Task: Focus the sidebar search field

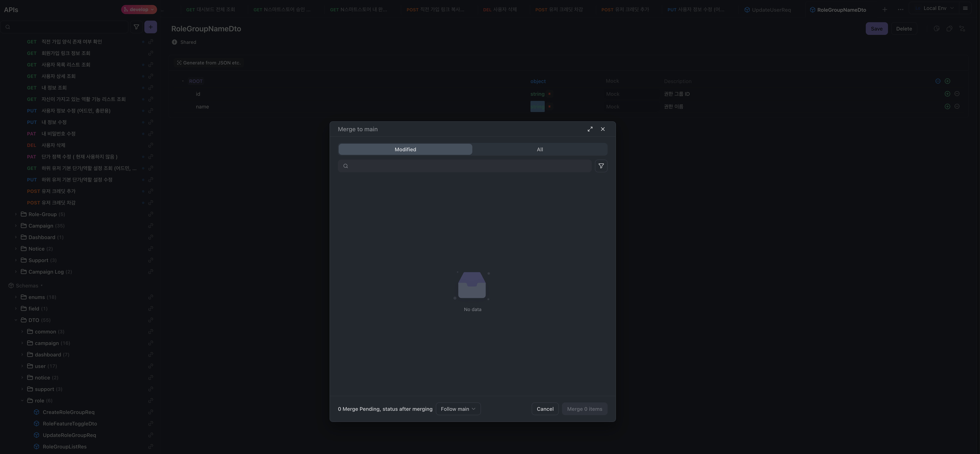Action: click(65, 27)
